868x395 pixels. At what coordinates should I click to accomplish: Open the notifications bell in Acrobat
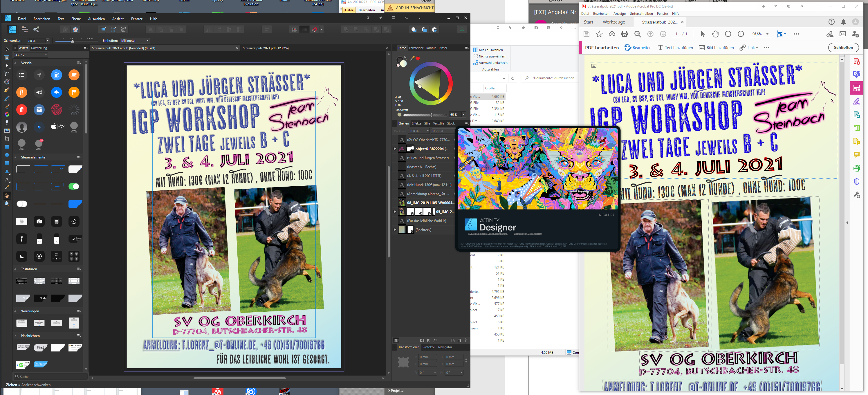click(843, 22)
